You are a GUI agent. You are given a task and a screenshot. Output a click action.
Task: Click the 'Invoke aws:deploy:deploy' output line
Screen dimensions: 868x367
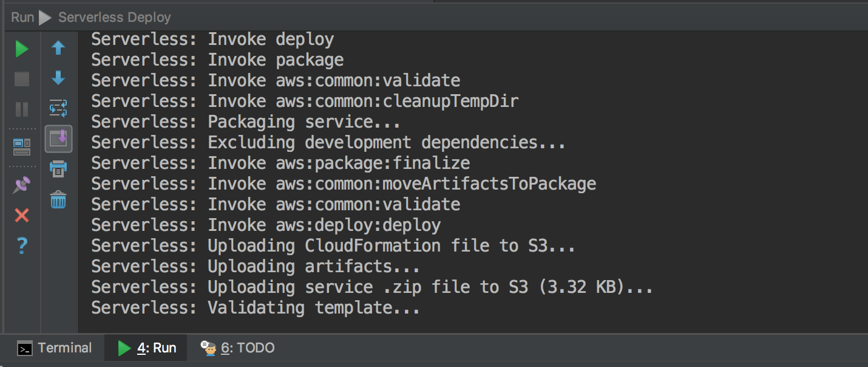[x=266, y=225]
